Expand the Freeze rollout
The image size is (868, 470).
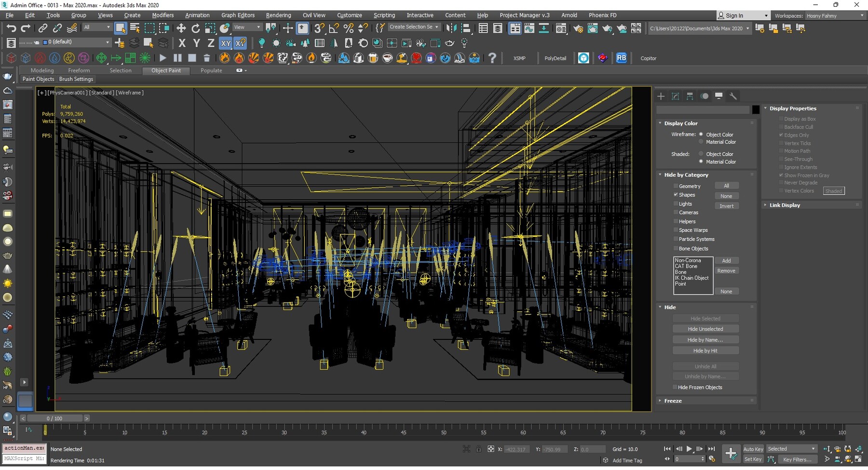pyautogui.click(x=673, y=401)
